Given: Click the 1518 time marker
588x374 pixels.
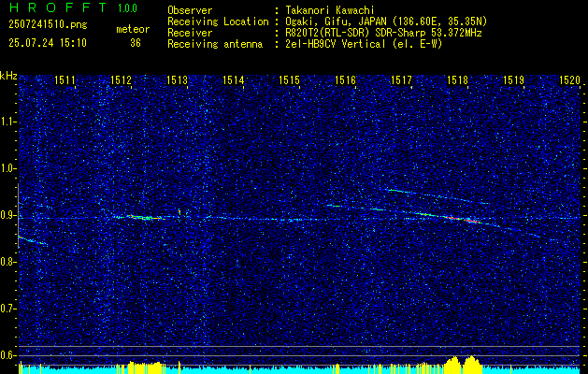Looking at the screenshot, I should click(457, 79).
